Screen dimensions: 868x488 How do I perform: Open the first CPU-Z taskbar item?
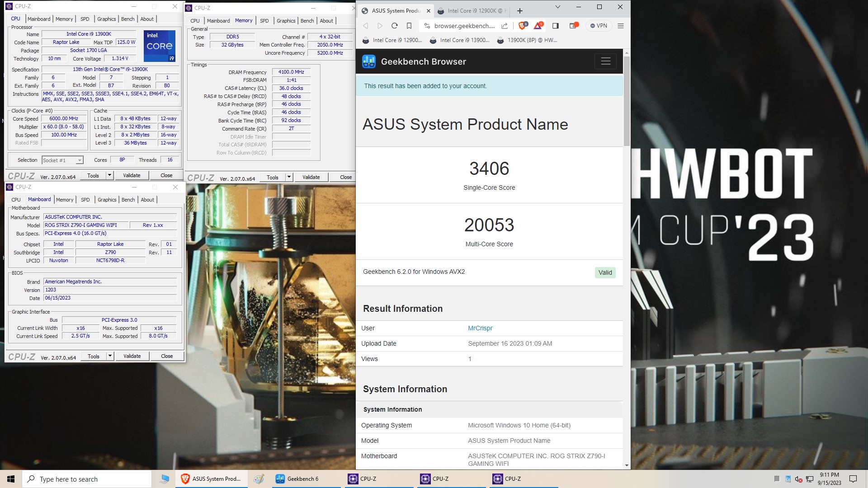point(379,479)
